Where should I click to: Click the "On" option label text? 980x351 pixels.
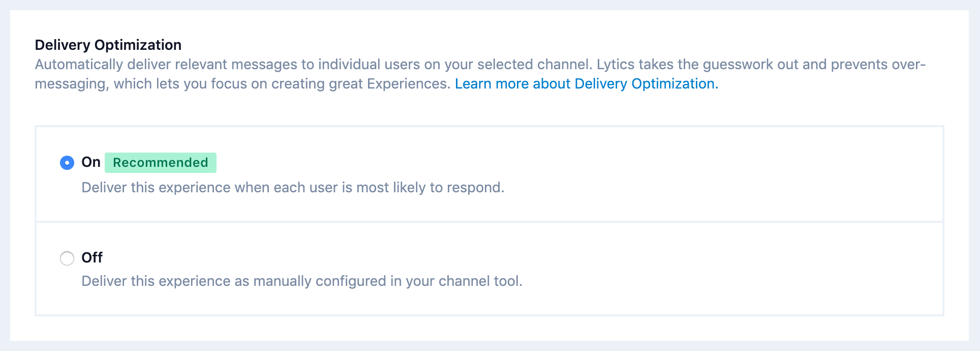click(x=91, y=162)
